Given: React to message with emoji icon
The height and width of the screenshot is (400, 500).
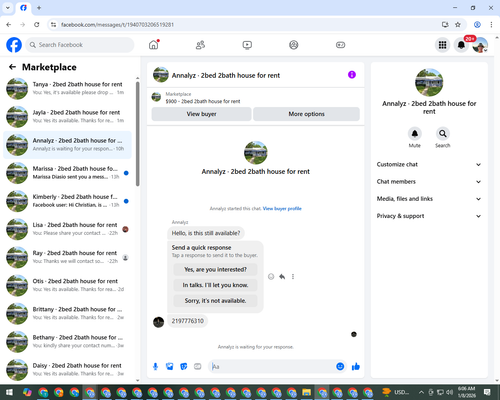Looking at the screenshot, I should point(271,276).
